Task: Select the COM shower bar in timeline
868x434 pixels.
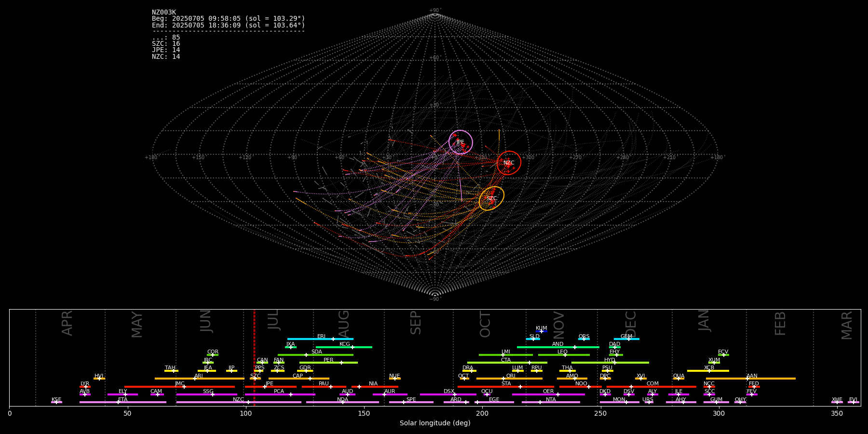Action: (651, 386)
